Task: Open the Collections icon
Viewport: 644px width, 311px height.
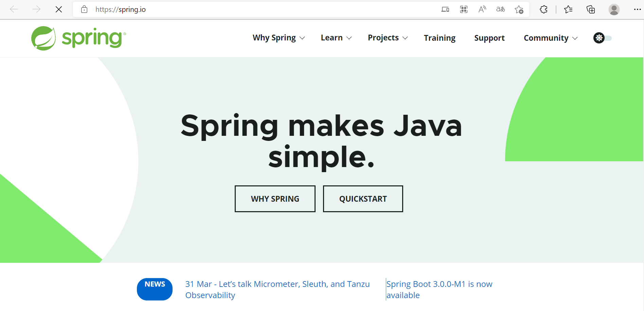Action: click(591, 9)
